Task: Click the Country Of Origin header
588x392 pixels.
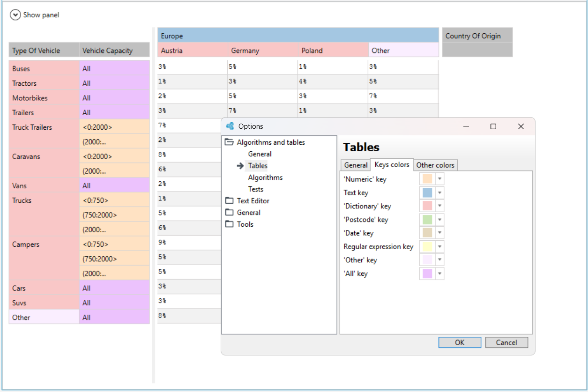Action: pos(477,36)
